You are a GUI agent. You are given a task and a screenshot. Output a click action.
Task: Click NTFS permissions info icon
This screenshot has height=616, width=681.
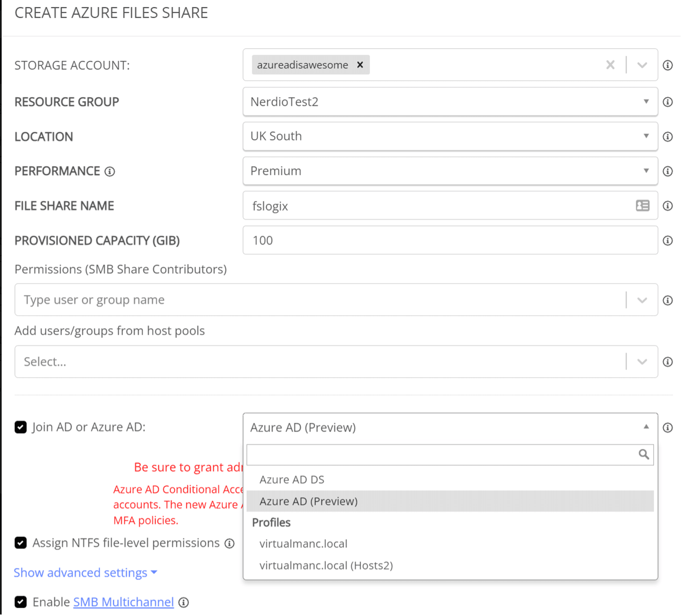229,543
